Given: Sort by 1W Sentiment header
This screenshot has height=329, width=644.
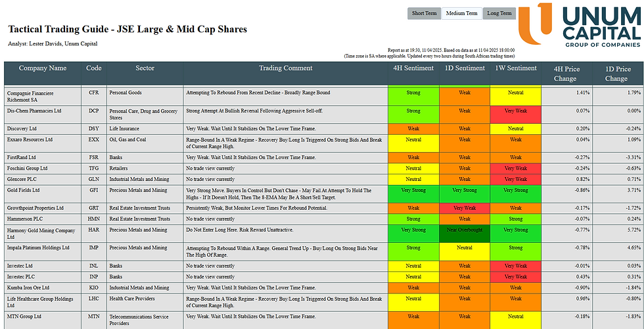Looking at the screenshot, I should [515, 68].
